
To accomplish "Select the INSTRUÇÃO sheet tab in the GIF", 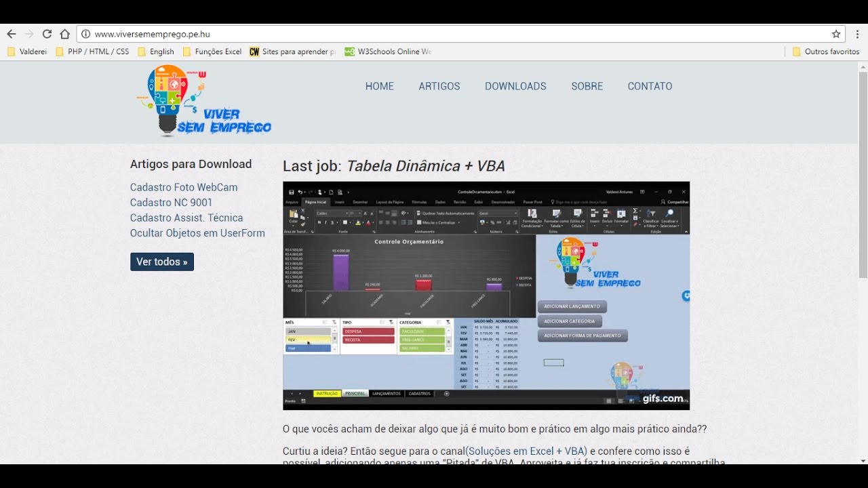I will point(327,394).
